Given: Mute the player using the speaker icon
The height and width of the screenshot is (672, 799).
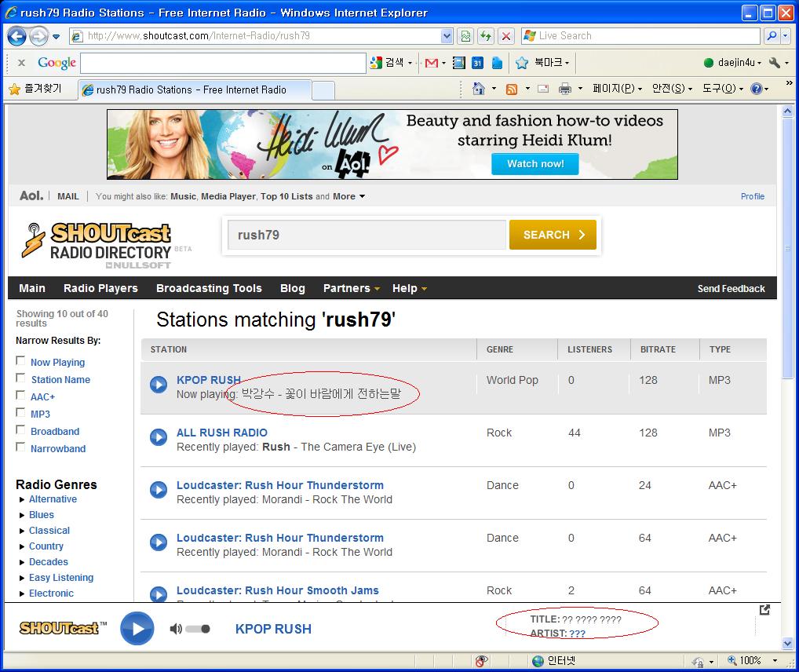Looking at the screenshot, I should click(176, 629).
